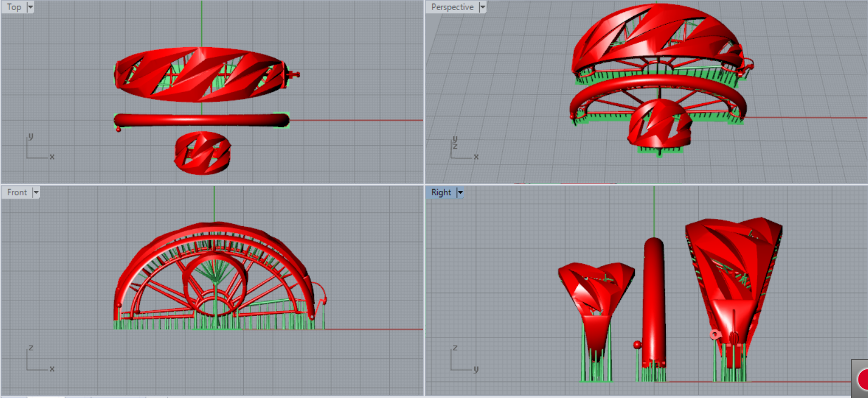Click the Top viewport title label
The image size is (868, 398).
(14, 7)
